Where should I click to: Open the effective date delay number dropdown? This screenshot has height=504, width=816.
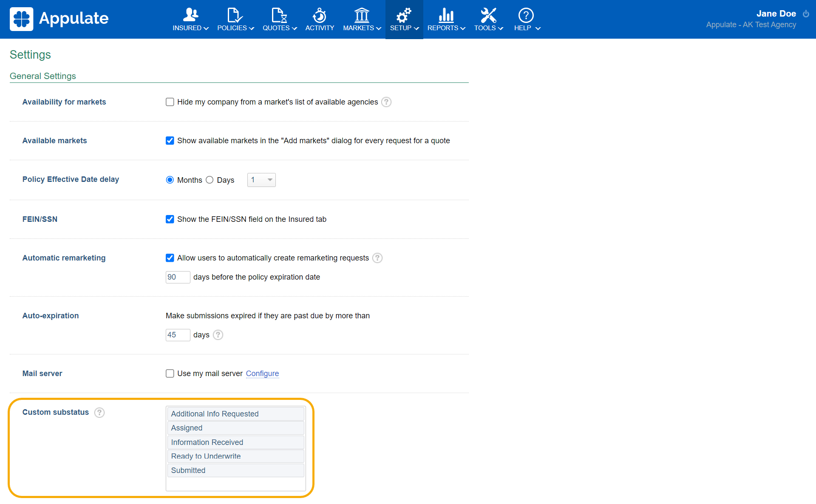(x=261, y=180)
